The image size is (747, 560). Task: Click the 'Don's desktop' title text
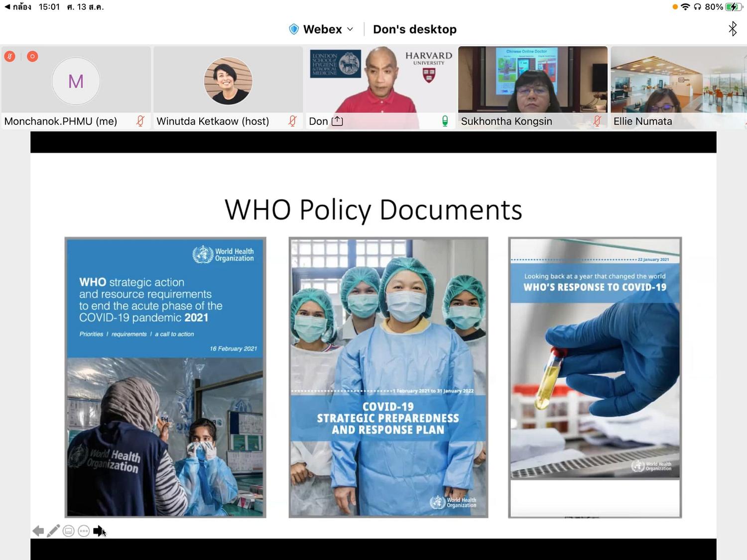415,29
